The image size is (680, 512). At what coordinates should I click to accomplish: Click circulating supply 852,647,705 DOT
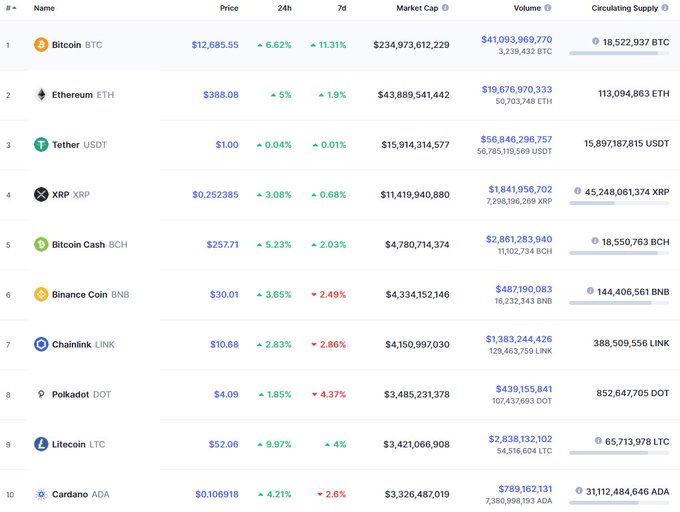[x=633, y=393]
